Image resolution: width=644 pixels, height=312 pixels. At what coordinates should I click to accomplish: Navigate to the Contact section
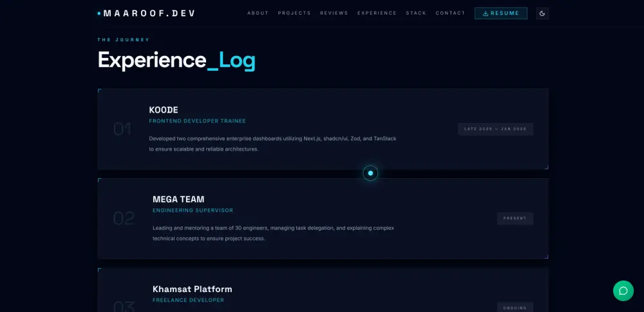click(x=451, y=13)
